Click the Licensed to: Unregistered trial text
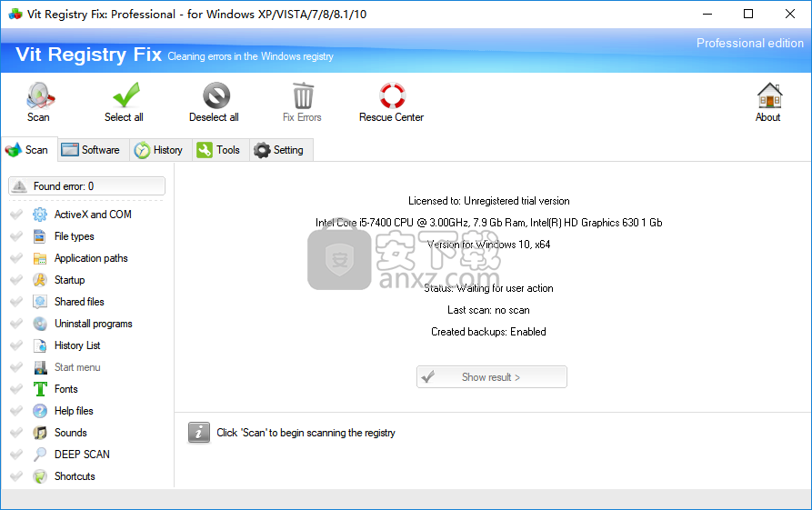This screenshot has width=812, height=510. click(489, 201)
